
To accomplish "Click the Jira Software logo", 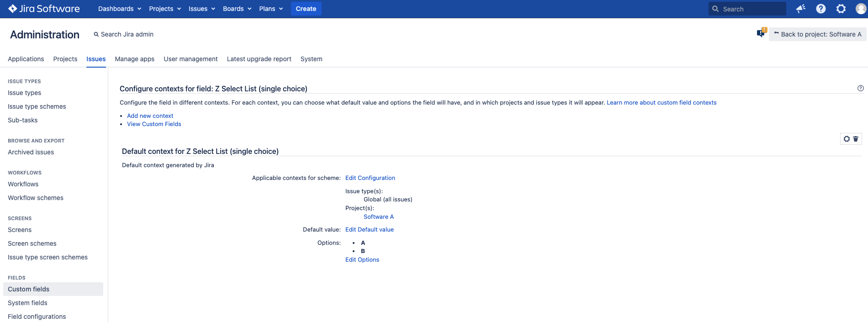I will click(44, 9).
